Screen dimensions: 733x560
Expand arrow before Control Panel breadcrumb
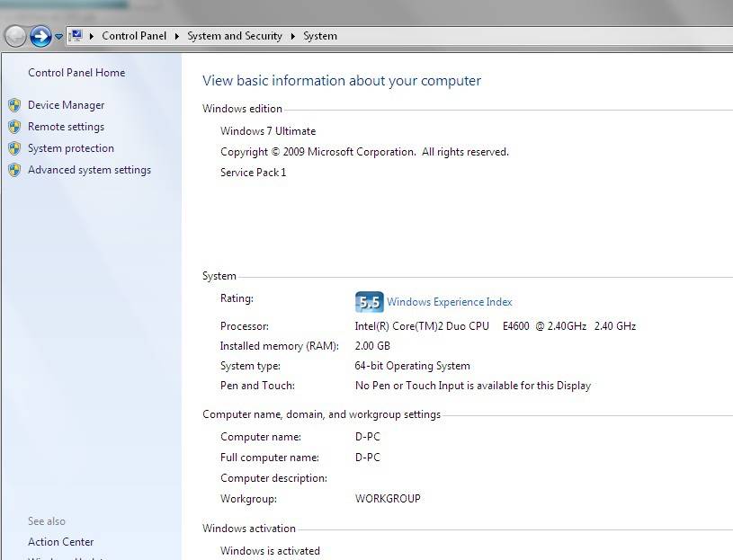pos(92,36)
